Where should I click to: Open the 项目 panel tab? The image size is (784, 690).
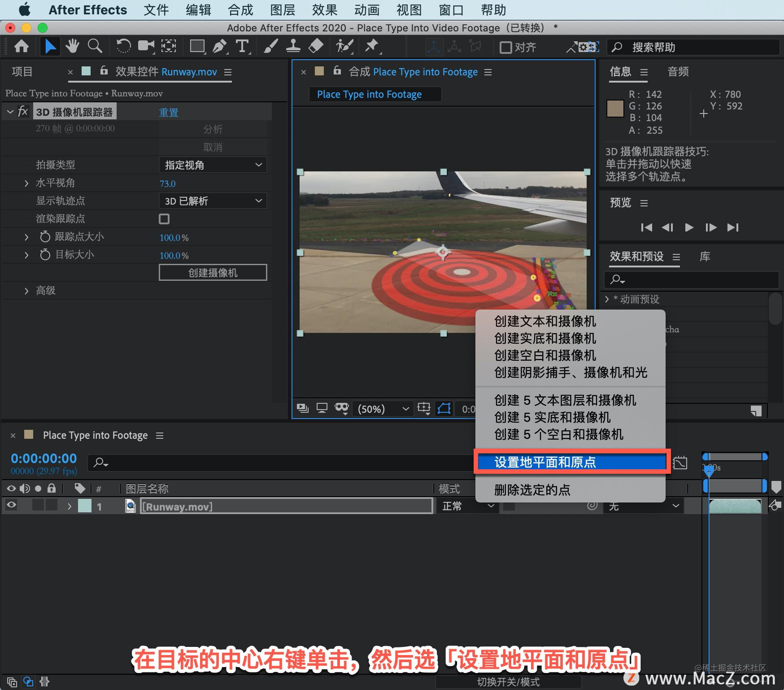click(x=22, y=71)
